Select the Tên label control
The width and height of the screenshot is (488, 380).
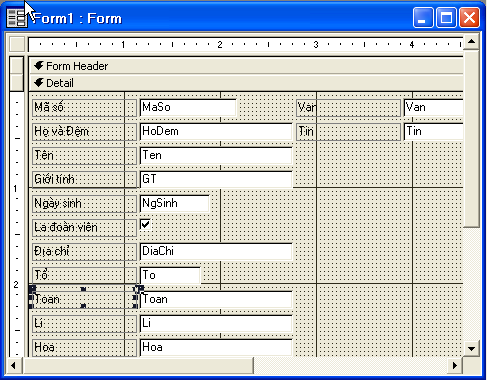[x=84, y=155]
